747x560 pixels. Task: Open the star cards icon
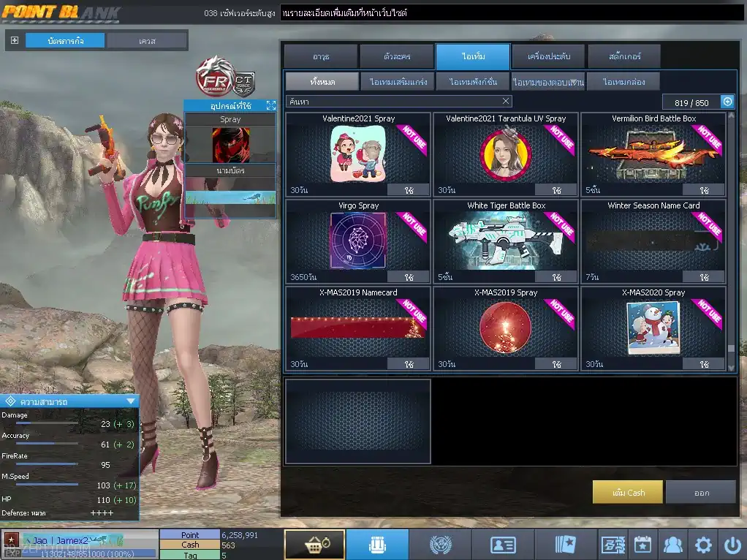[x=566, y=545]
